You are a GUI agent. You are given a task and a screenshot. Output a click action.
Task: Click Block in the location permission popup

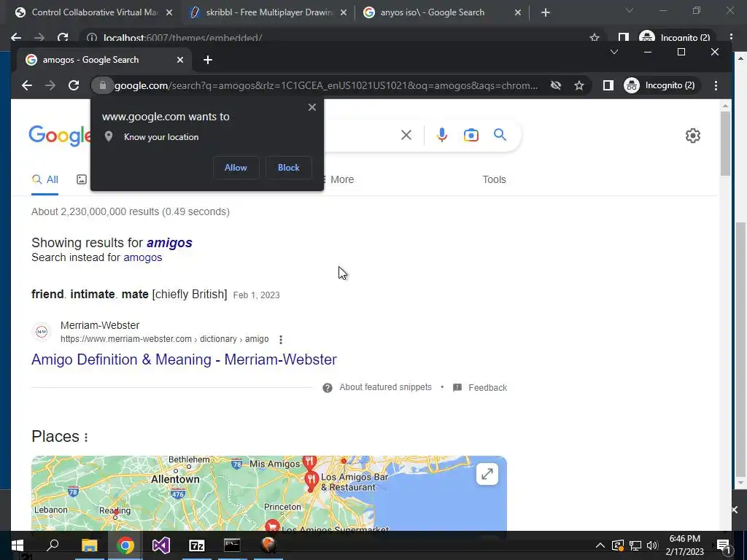pyautogui.click(x=289, y=168)
